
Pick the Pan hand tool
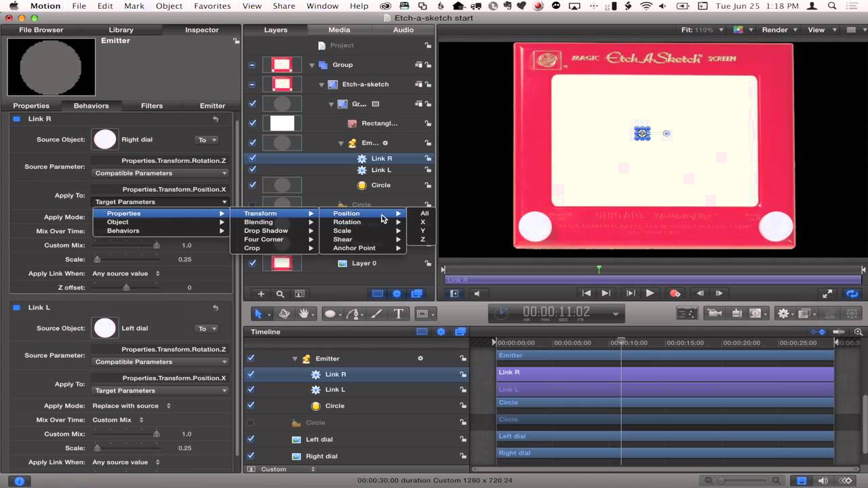pos(304,314)
